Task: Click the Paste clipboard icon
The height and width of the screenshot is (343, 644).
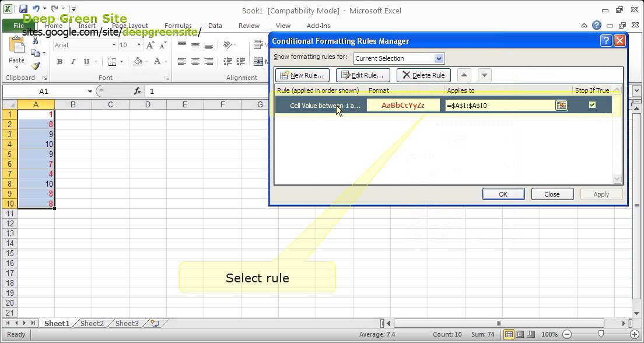Action: (16, 45)
